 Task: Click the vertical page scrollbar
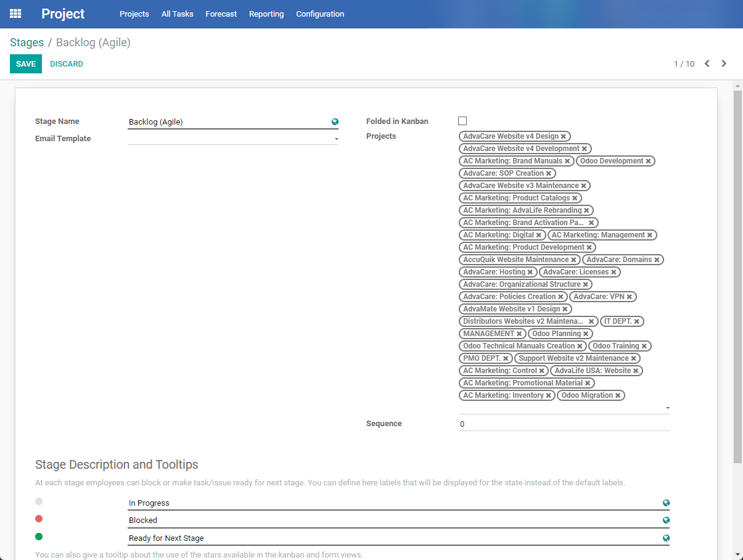tap(737, 276)
